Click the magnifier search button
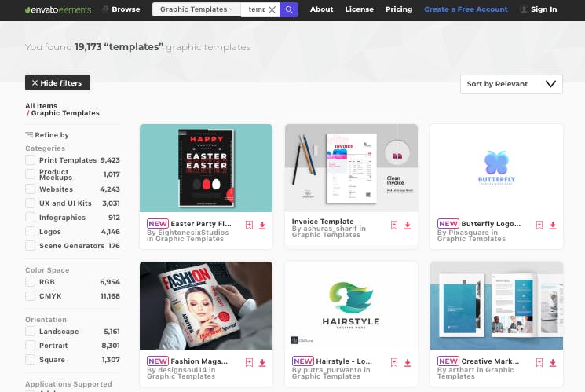Image resolution: width=585 pixels, height=392 pixels. tap(289, 9)
